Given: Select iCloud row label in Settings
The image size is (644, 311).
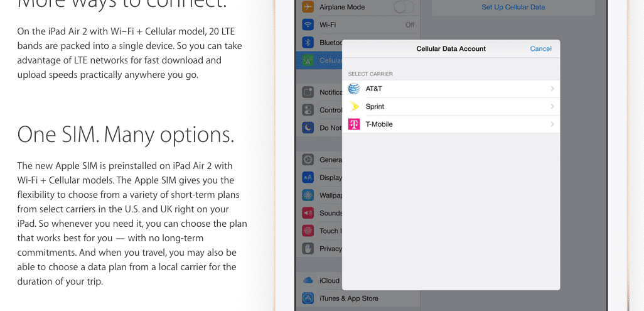Looking at the screenshot, I should pyautogui.click(x=330, y=281).
